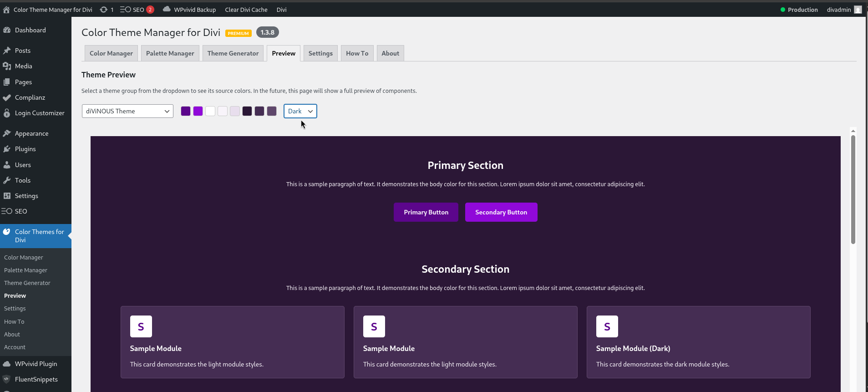Open Palette Manager submenu link
Image resolution: width=868 pixels, height=392 pixels.
25,270
